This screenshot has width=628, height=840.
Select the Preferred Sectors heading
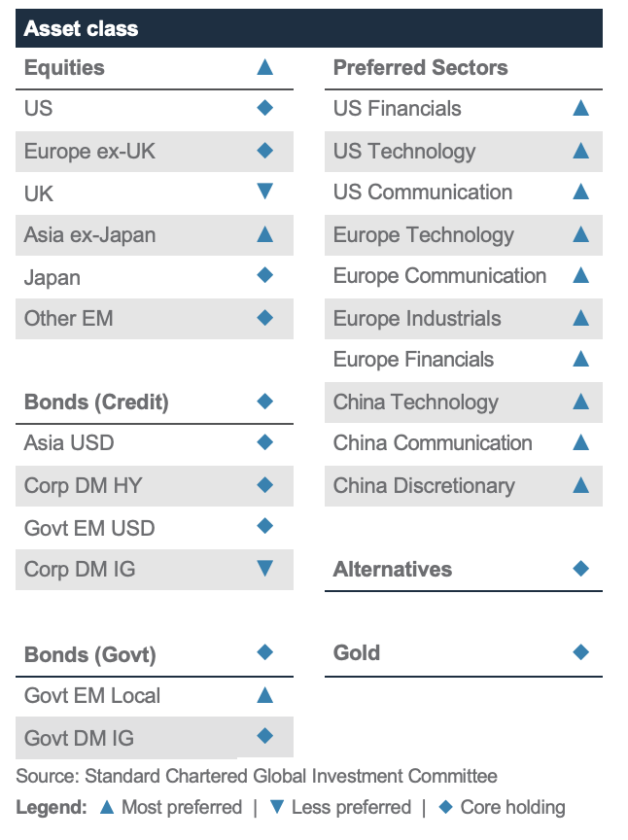pyautogui.click(x=420, y=68)
